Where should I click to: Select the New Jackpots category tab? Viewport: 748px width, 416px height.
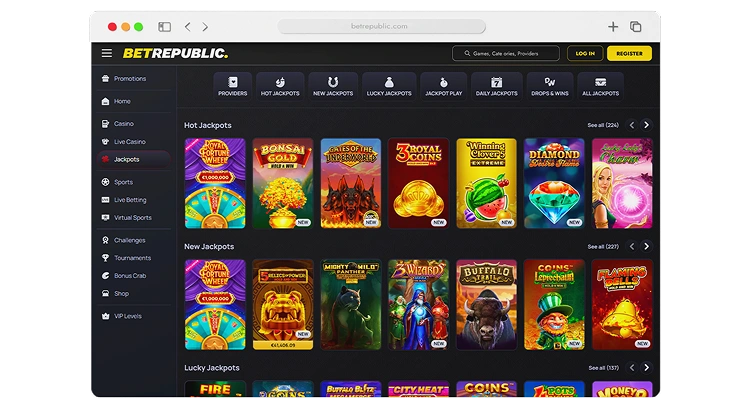tap(333, 86)
